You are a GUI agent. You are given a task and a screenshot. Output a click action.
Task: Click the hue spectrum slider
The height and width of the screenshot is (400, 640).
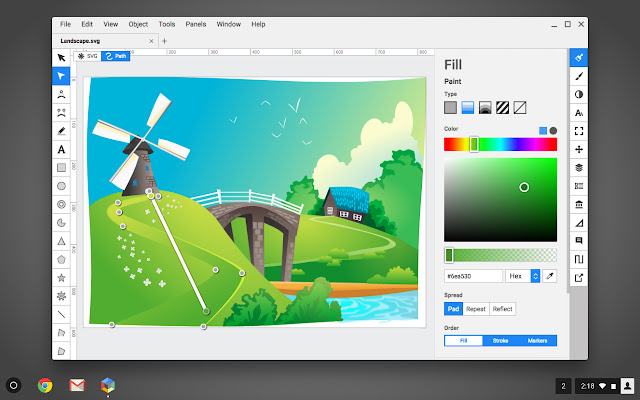click(500, 144)
